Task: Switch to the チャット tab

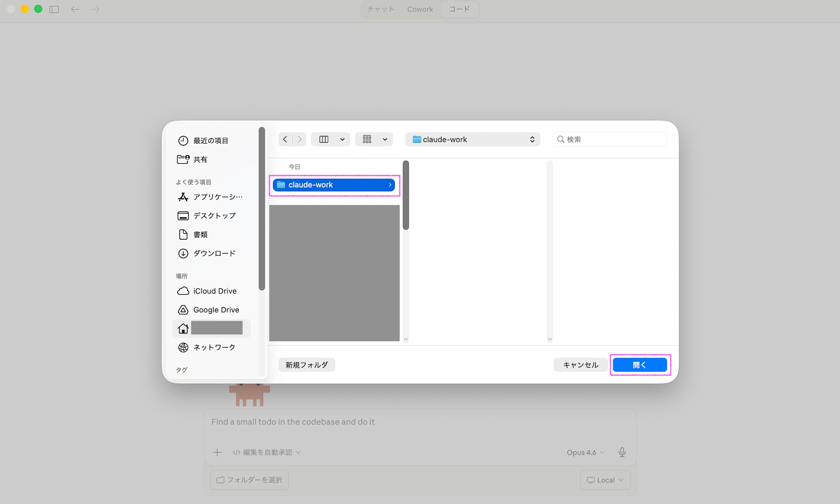Action: click(381, 9)
